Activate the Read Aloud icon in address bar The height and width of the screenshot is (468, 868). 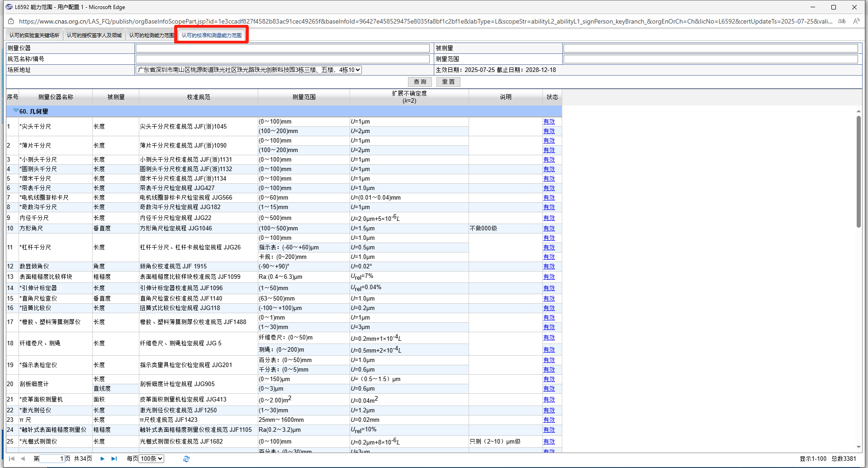point(856,21)
